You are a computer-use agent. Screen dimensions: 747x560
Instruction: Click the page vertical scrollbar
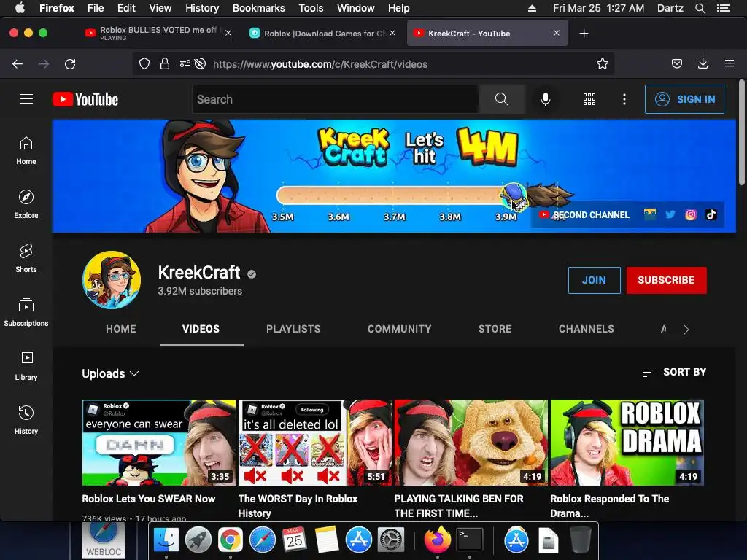tap(741, 133)
